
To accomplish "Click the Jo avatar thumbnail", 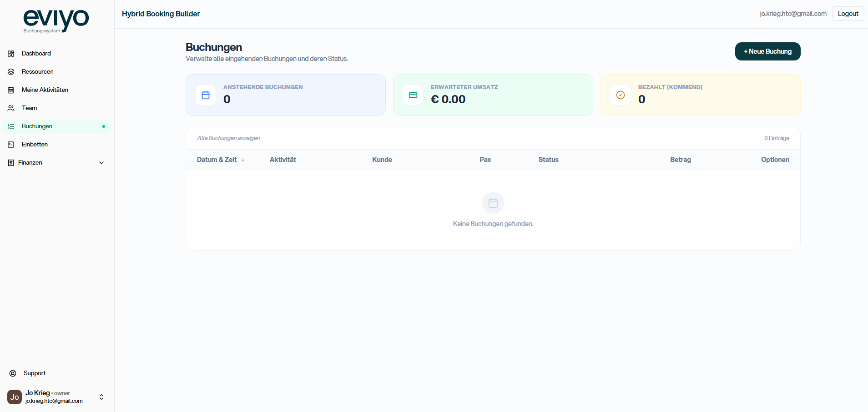I will [x=14, y=397].
